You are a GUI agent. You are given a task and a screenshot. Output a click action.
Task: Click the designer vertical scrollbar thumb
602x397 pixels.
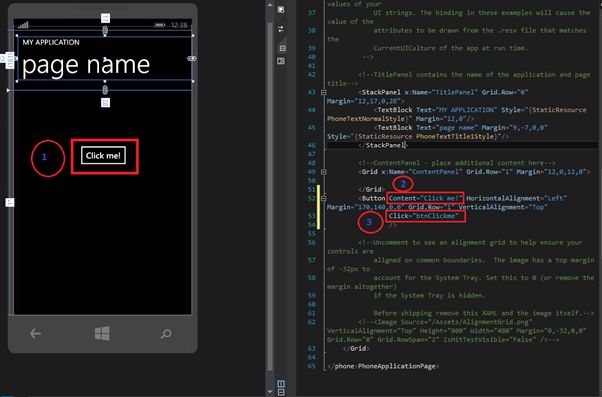[x=270, y=196]
